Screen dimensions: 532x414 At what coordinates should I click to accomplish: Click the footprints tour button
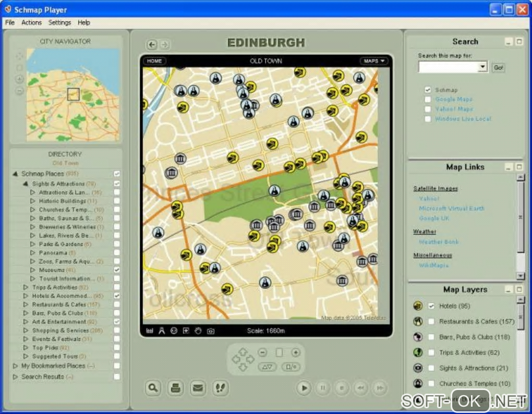[x=220, y=387]
